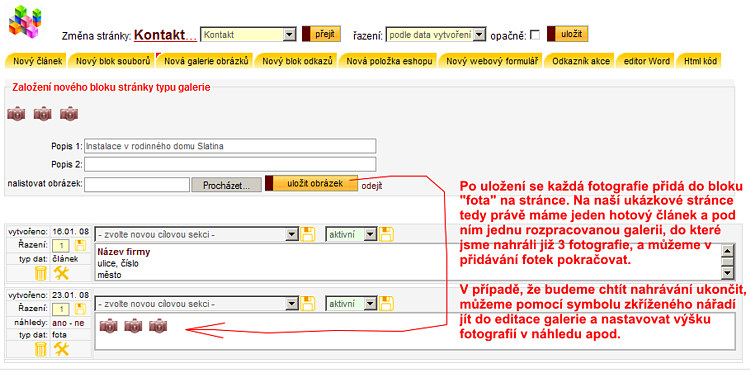The width and height of the screenshot is (750, 378).
Task: Click third camera thumbnail in new gallery block
Action: (x=69, y=114)
